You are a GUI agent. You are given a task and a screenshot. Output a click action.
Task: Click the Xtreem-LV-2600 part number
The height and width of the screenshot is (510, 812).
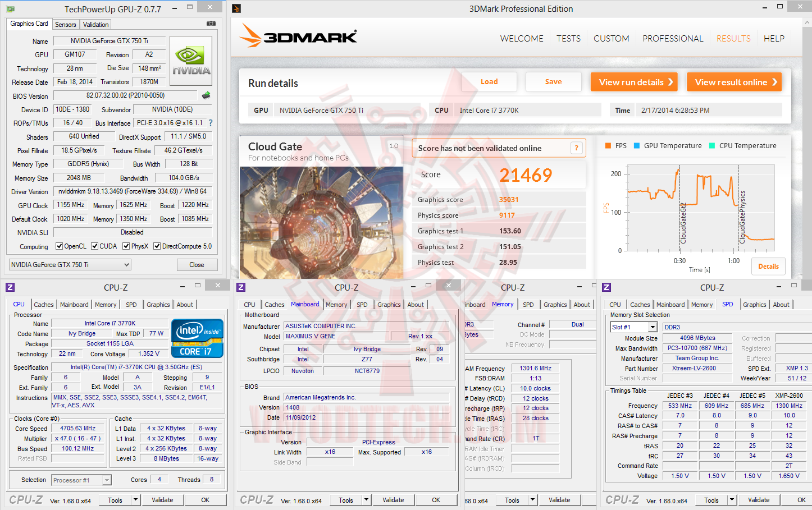pyautogui.click(x=697, y=369)
